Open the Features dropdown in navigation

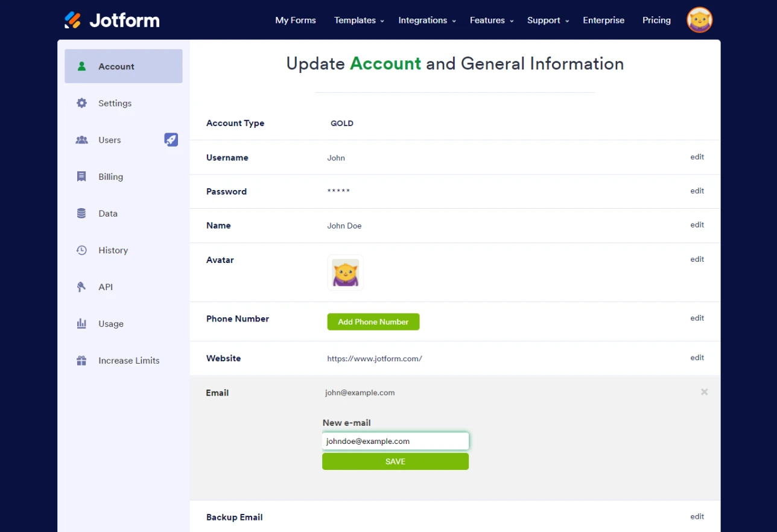click(491, 21)
